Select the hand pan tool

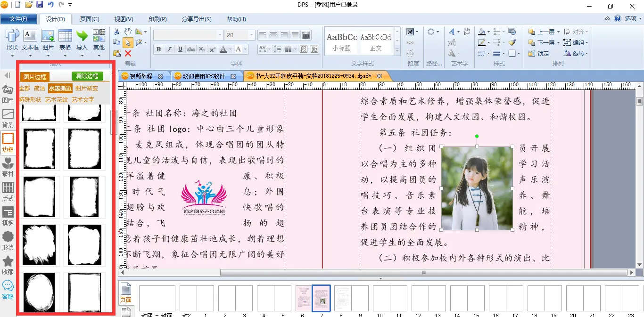128,32
